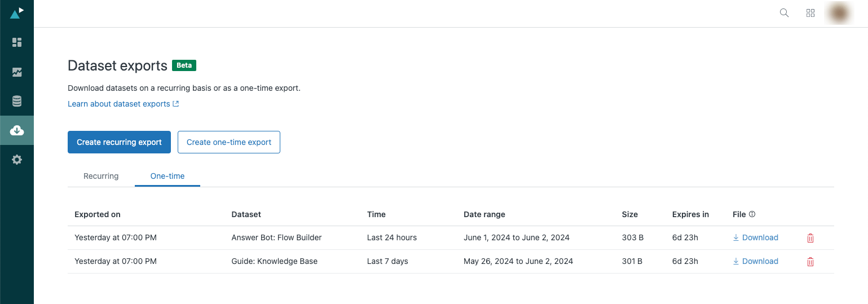Open the settings gear icon in sidebar
This screenshot has width=868, height=304.
coord(17,160)
